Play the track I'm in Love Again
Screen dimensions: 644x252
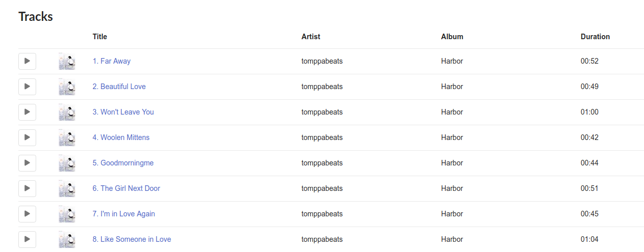pos(27,214)
